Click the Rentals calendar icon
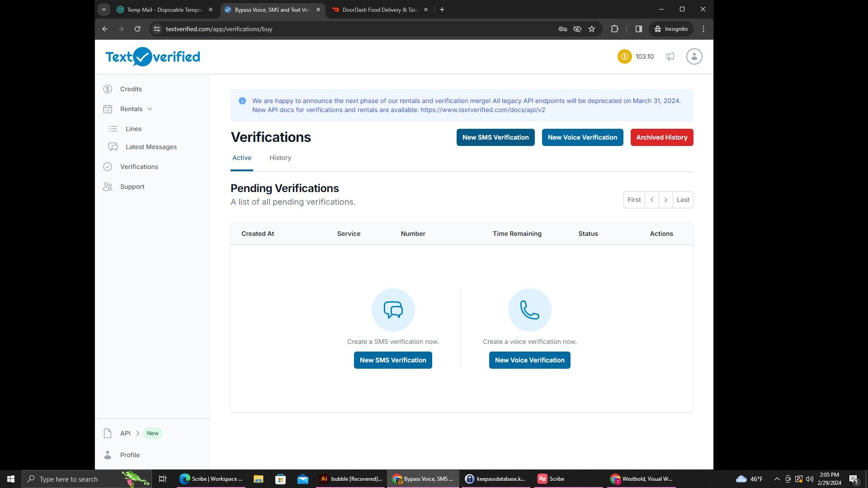Screen dimensions: 868x488 point(108,109)
